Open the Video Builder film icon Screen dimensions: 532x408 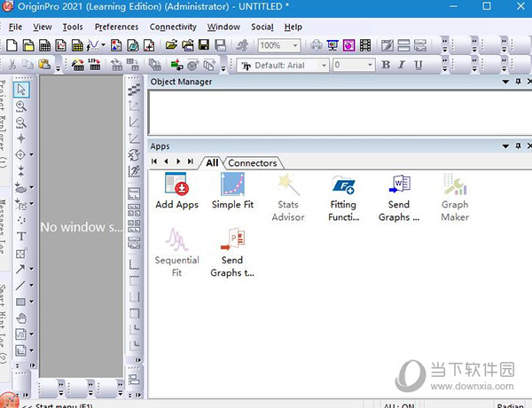[x=365, y=45]
